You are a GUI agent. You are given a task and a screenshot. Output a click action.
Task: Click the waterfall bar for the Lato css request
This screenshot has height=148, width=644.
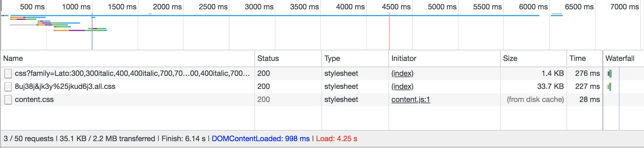(x=610, y=74)
